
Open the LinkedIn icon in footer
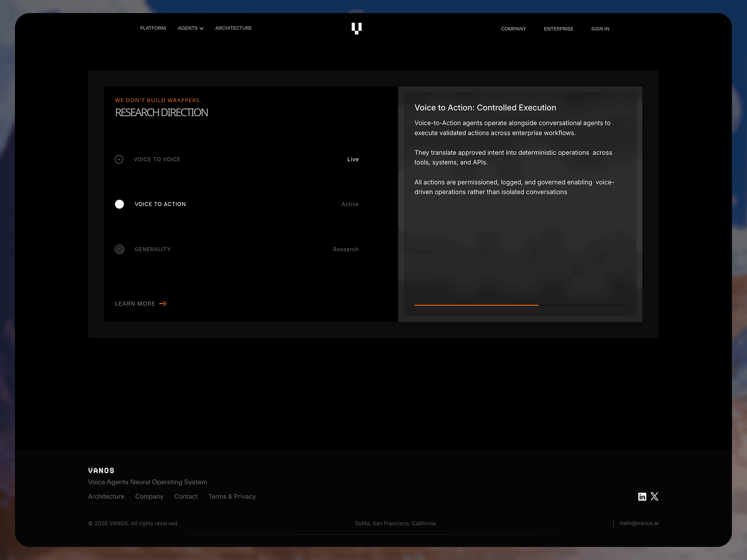pos(642,497)
